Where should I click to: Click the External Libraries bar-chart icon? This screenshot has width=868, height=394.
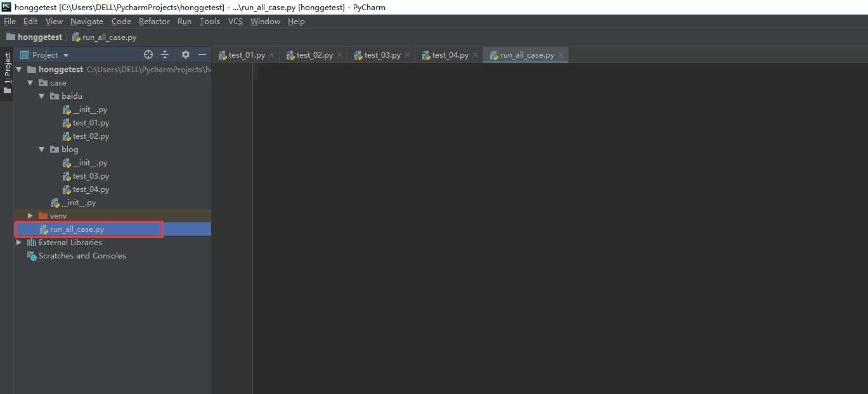coord(32,243)
